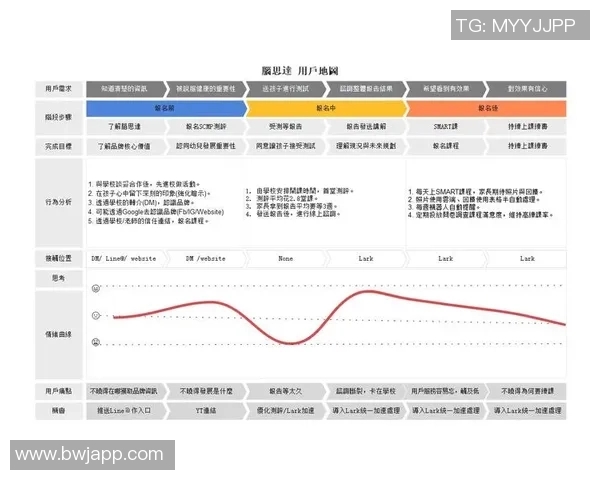Select the yellow 報名中 stage header

(x=326, y=108)
